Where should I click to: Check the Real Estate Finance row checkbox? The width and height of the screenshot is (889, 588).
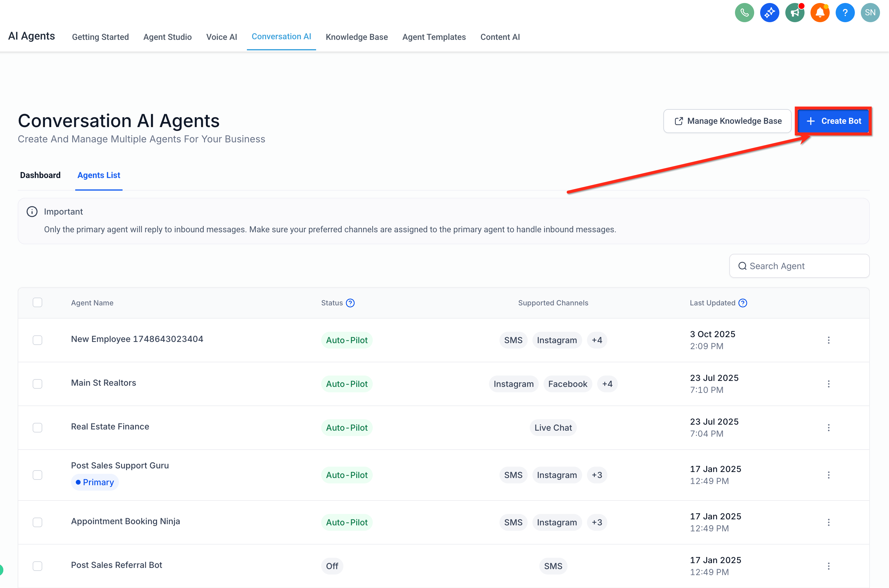[x=37, y=427]
